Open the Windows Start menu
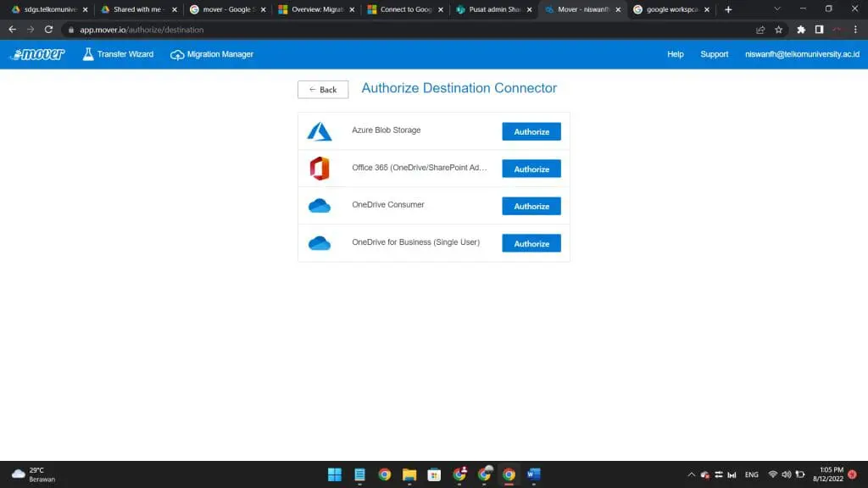 pos(334,474)
